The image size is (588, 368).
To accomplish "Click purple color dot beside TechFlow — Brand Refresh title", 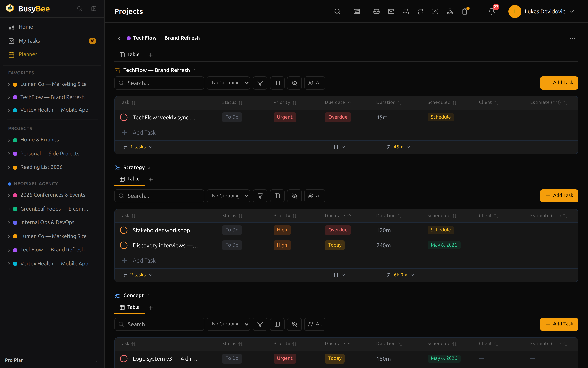I will 129,38.
